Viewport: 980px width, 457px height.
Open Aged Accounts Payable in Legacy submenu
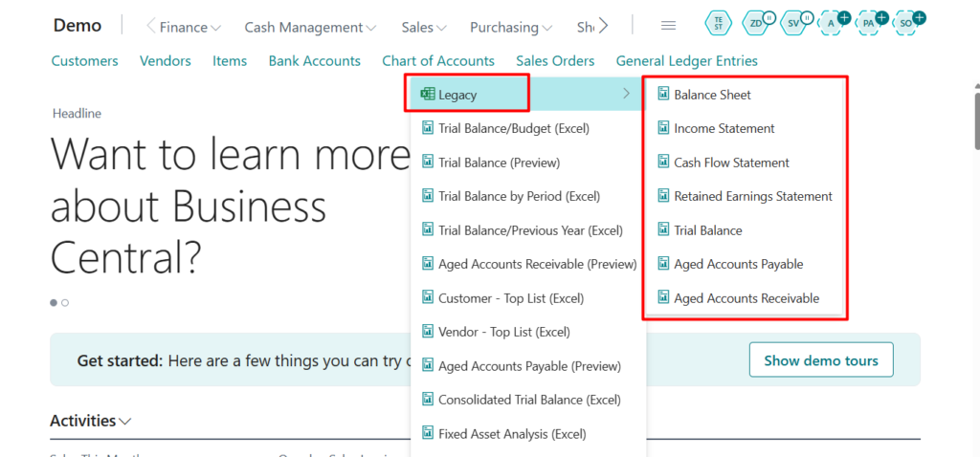(x=738, y=264)
